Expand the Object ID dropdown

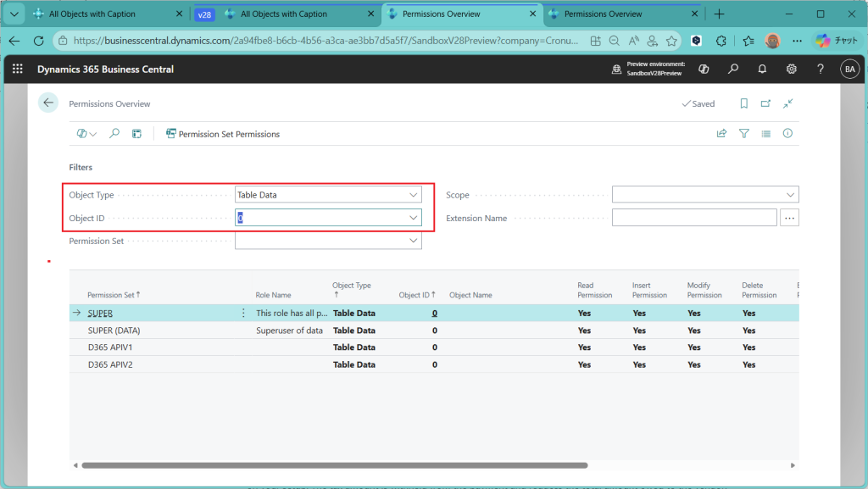(x=414, y=218)
